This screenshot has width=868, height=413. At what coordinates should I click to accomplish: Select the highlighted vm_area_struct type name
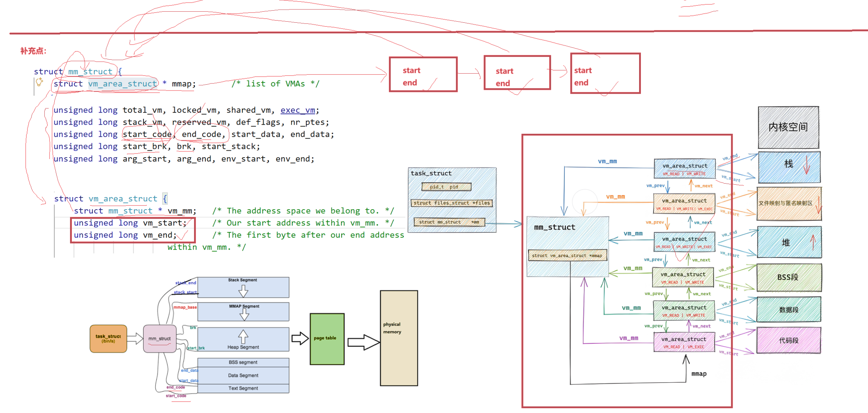123,84
